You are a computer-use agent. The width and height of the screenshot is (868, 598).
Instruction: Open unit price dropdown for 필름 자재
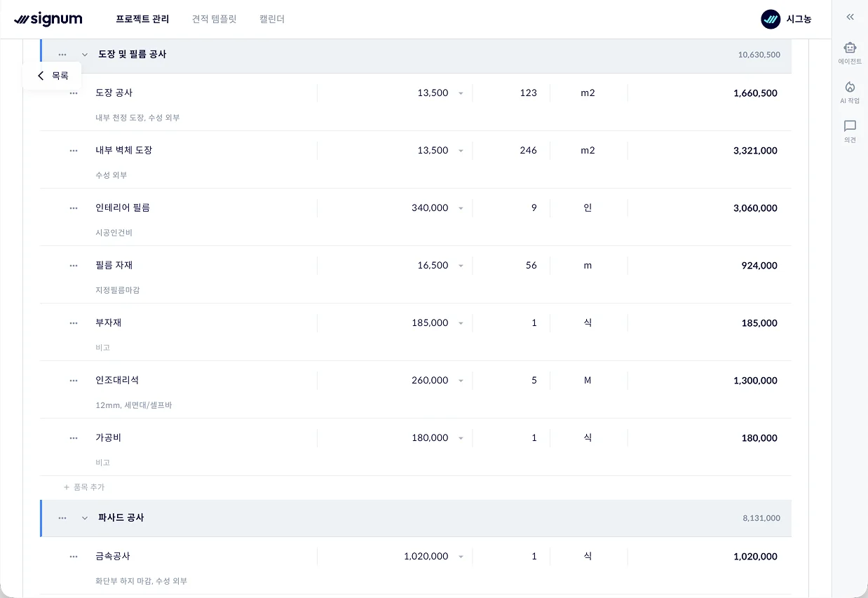coord(461,266)
